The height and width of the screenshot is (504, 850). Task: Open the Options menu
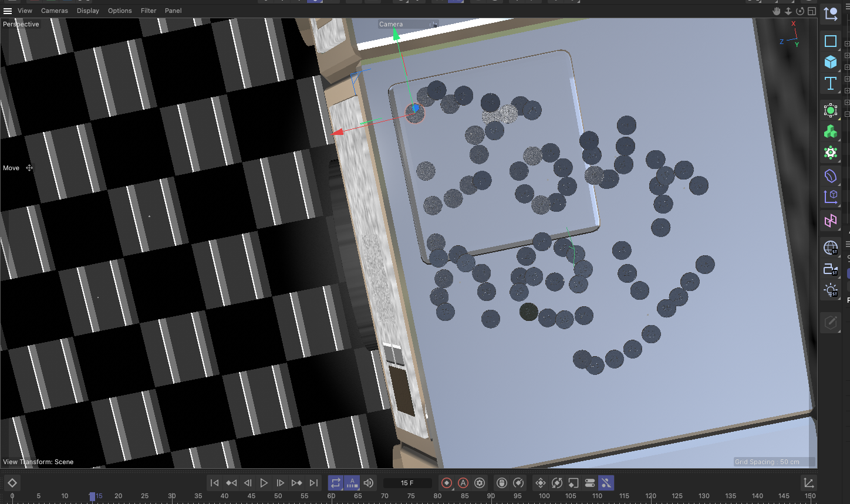pos(120,11)
